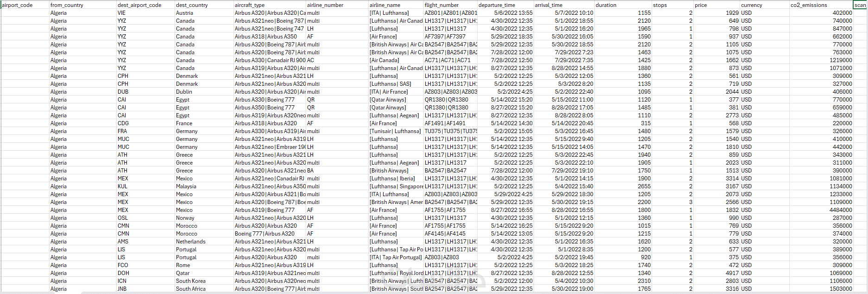The image size is (868, 294).
Task: Click aircraft cell Boeing 777|Airbus A320
Action: point(270,234)
